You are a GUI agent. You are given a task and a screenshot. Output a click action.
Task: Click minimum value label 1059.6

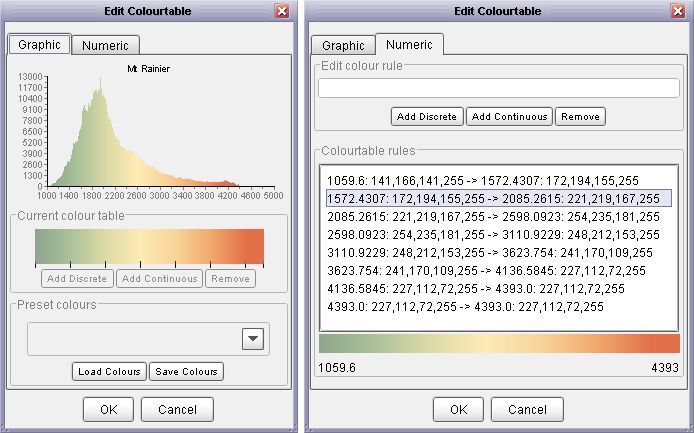coord(337,367)
